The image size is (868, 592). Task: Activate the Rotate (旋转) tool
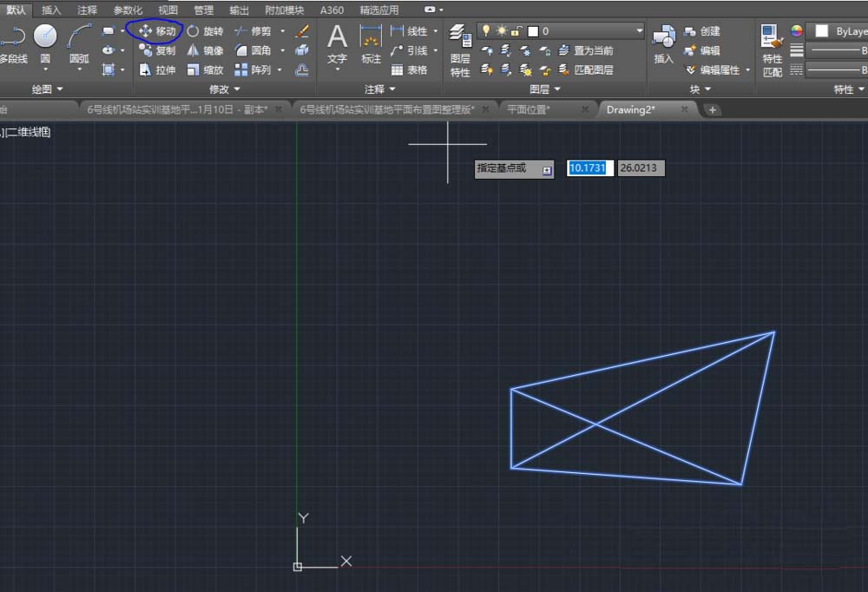point(205,30)
